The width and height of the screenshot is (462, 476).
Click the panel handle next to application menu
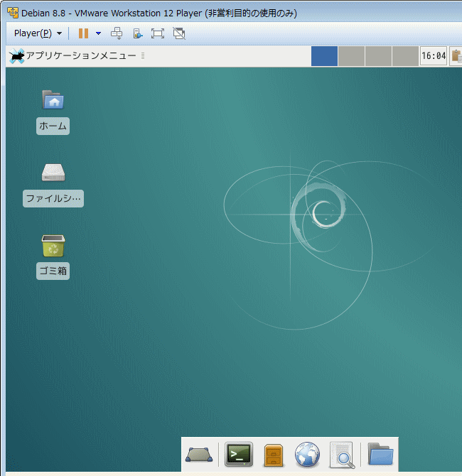tap(143, 56)
